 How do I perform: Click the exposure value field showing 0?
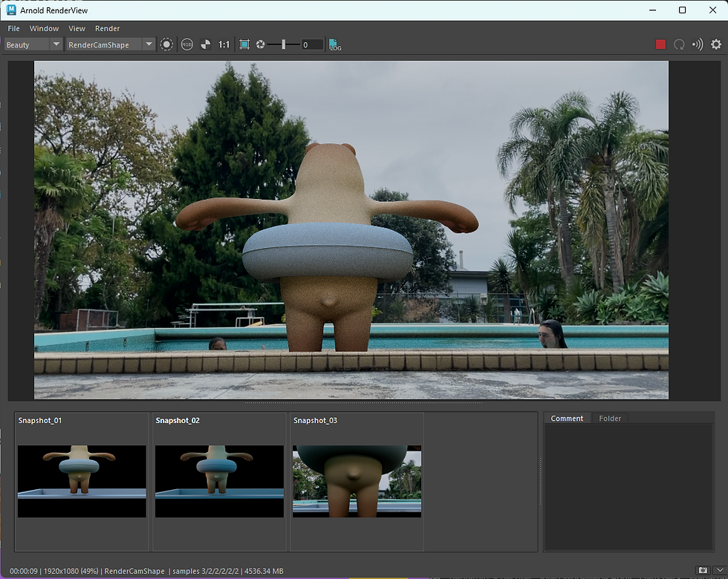pos(311,45)
